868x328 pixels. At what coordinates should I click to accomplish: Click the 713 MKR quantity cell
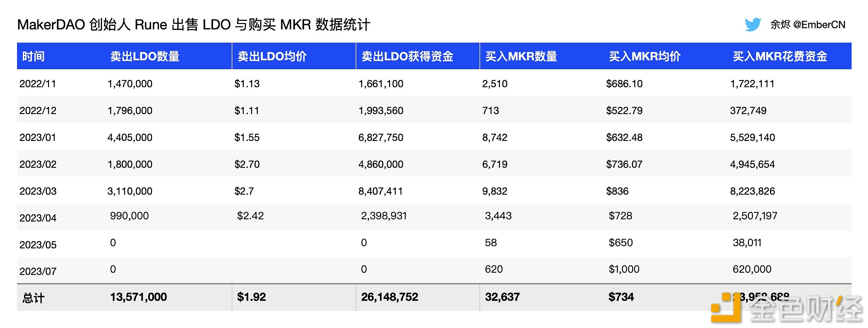pos(491,111)
